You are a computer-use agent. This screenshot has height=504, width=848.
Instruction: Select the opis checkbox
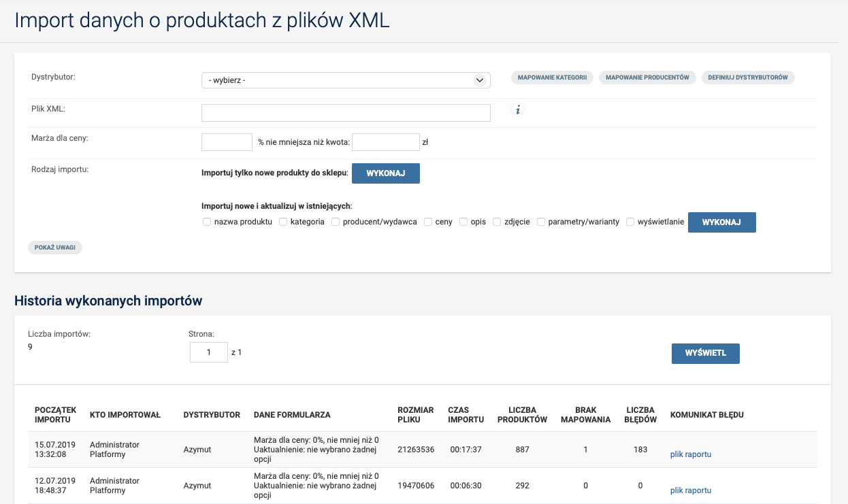463,222
